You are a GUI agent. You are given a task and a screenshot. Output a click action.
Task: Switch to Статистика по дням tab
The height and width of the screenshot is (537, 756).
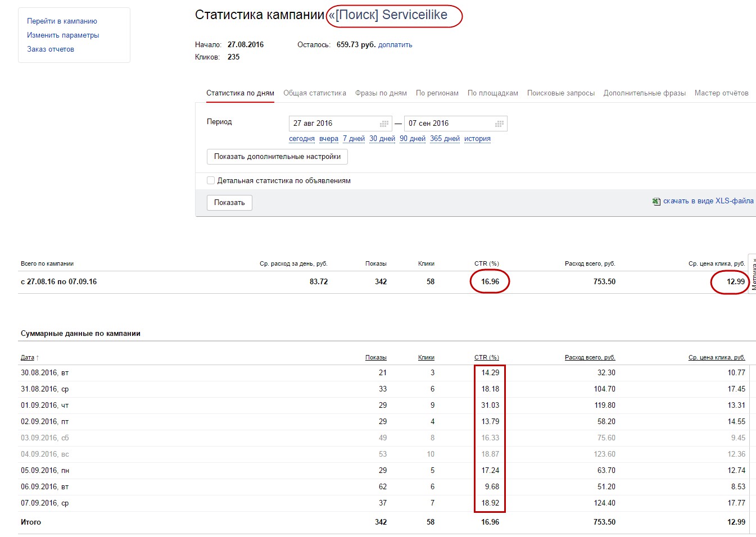pos(240,93)
